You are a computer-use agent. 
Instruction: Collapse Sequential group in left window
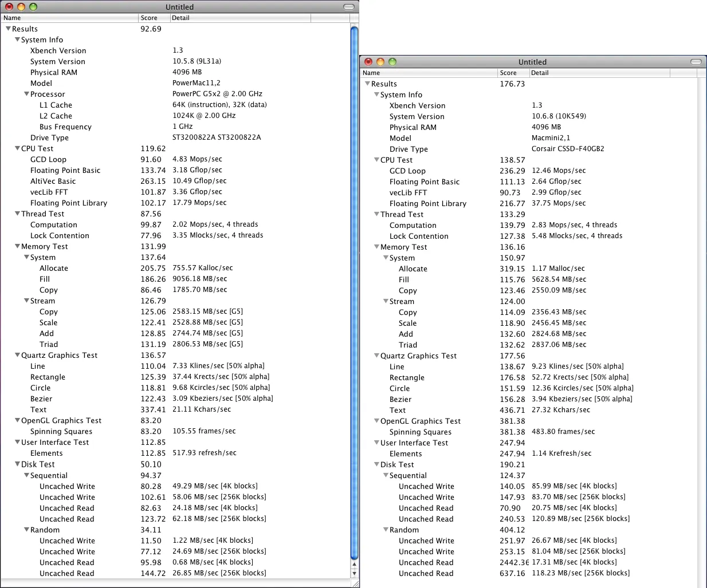[26, 475]
